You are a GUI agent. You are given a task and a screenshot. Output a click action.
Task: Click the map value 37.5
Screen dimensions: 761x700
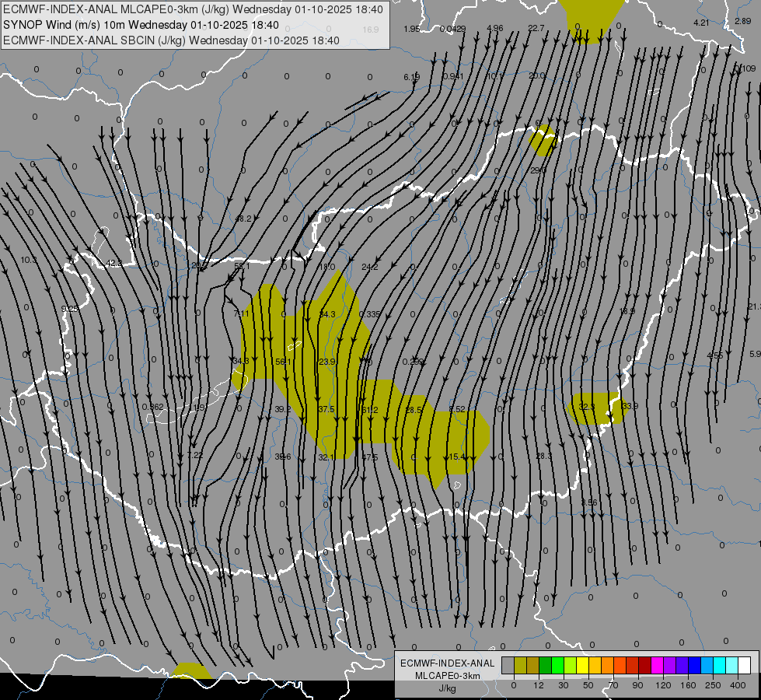pyautogui.click(x=326, y=409)
